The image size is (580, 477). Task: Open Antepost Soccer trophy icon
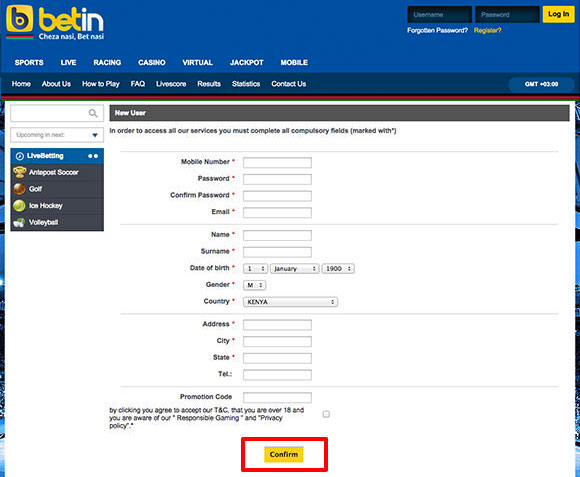[20, 172]
